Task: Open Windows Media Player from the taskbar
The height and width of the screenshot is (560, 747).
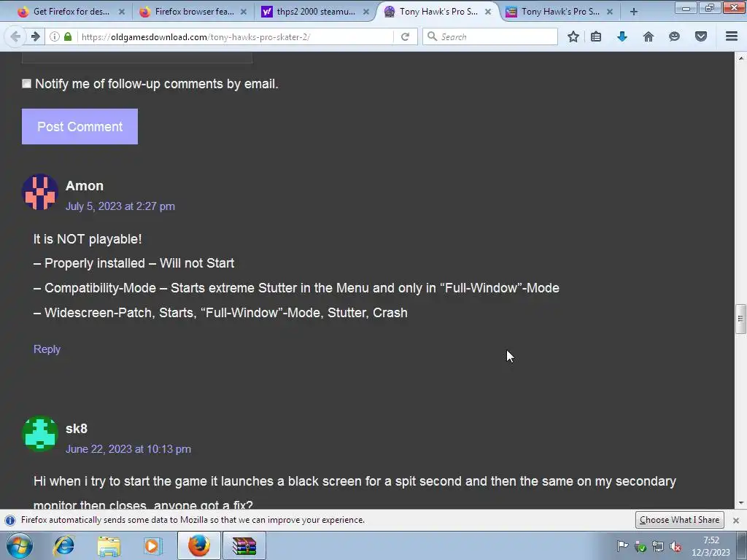Action: [153, 545]
